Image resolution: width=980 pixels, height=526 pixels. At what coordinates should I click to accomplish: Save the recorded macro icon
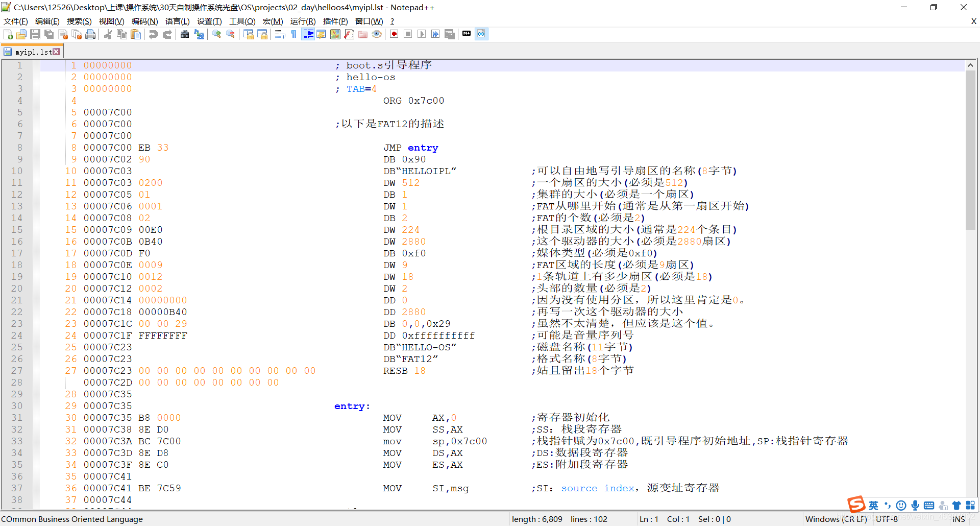[450, 34]
